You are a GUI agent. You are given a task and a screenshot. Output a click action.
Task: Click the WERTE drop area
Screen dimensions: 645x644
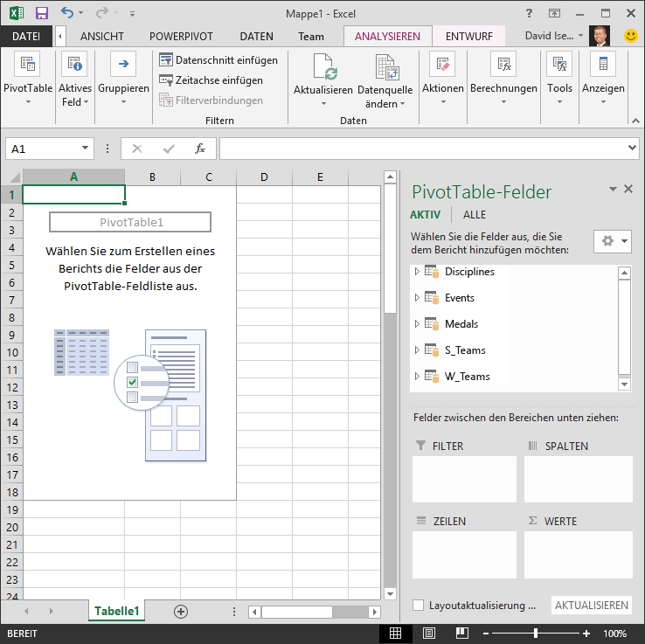[579, 555]
